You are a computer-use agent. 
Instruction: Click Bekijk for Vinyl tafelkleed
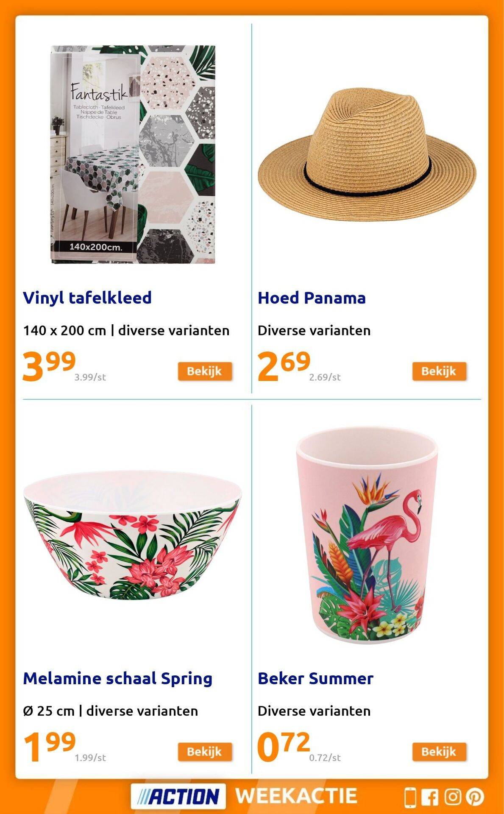205,371
